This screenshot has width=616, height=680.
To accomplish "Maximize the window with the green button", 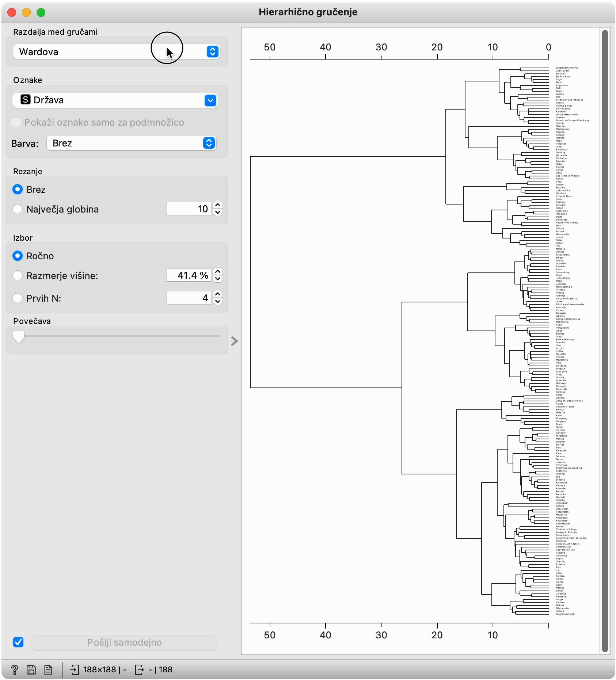I will [x=41, y=12].
